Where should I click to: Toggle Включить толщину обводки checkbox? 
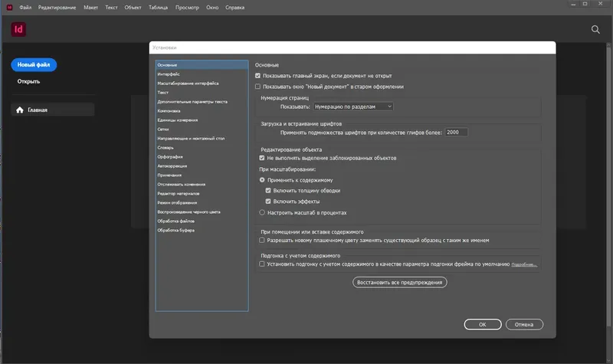click(x=268, y=190)
